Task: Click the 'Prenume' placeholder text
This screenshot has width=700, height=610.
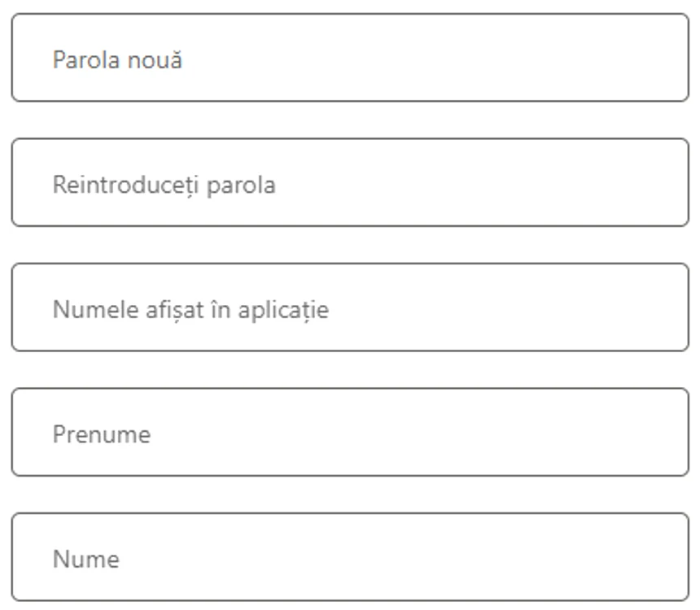Action: (x=102, y=434)
